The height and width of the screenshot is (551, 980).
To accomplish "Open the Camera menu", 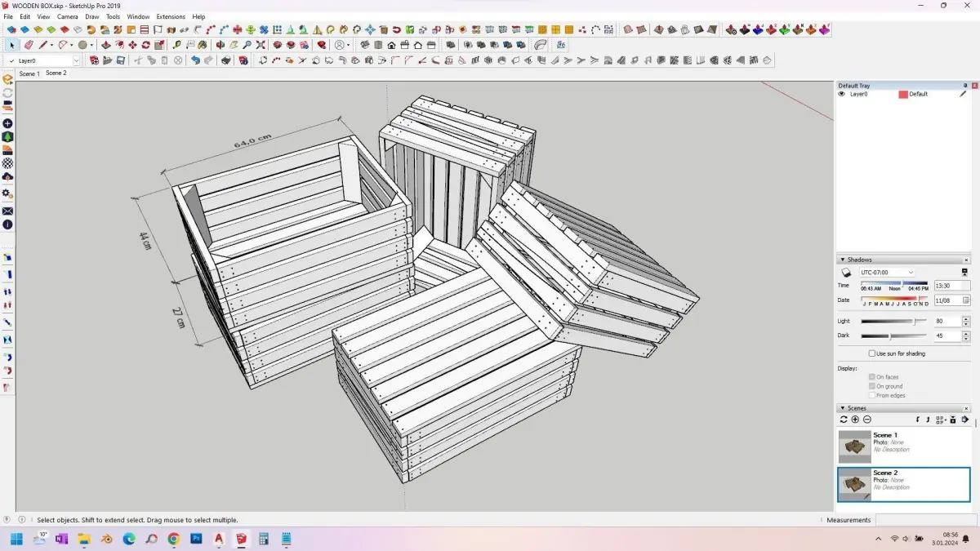I will click(x=68, y=16).
